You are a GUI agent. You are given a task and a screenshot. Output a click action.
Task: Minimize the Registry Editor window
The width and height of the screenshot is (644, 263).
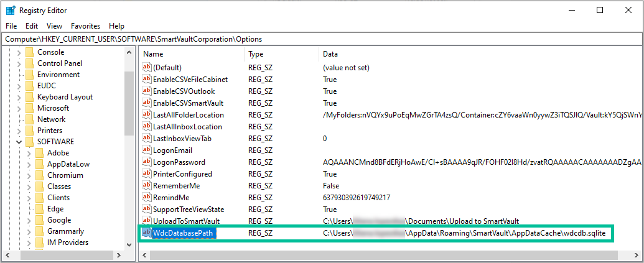tap(572, 10)
